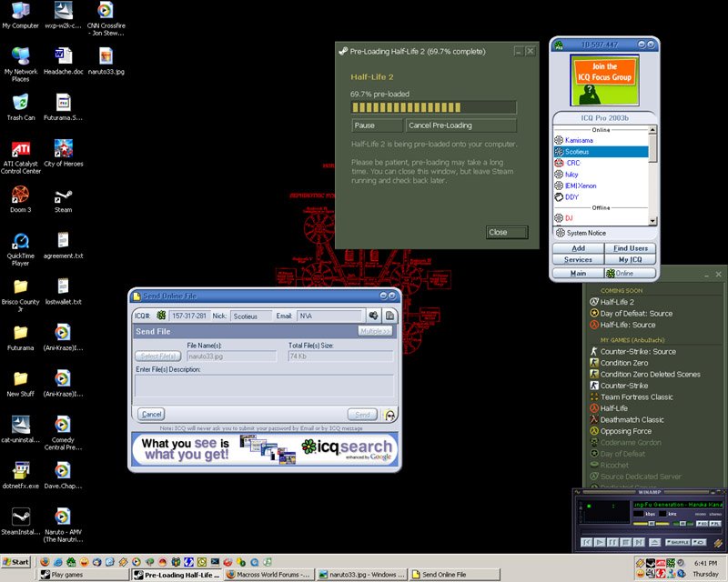728x582 pixels.
Task: Adjust the Winamp balance slider
Action: (x=682, y=524)
